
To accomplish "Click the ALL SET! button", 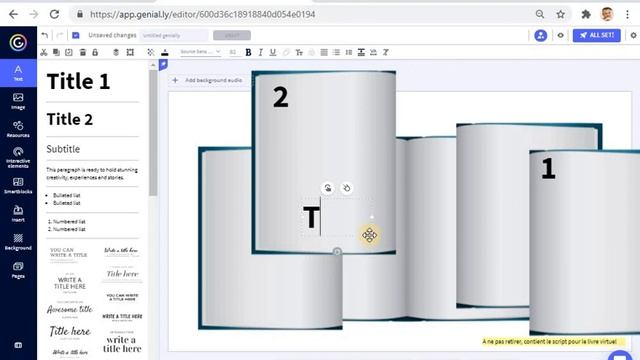I will pos(596,36).
